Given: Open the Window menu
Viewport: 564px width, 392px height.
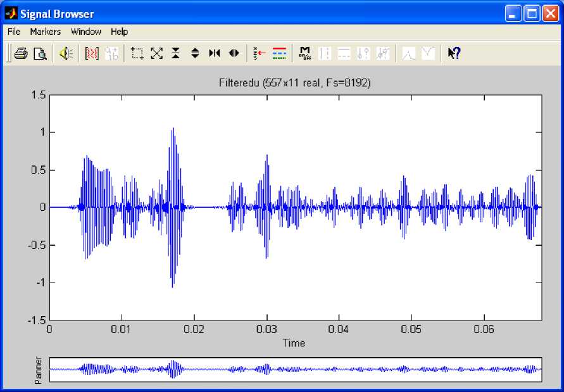Looking at the screenshot, I should [86, 32].
